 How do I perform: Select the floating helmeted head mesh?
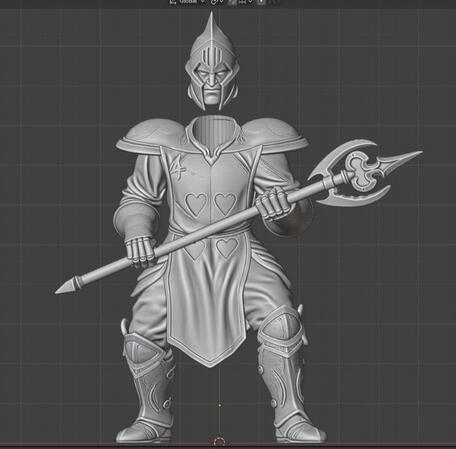pos(212,62)
